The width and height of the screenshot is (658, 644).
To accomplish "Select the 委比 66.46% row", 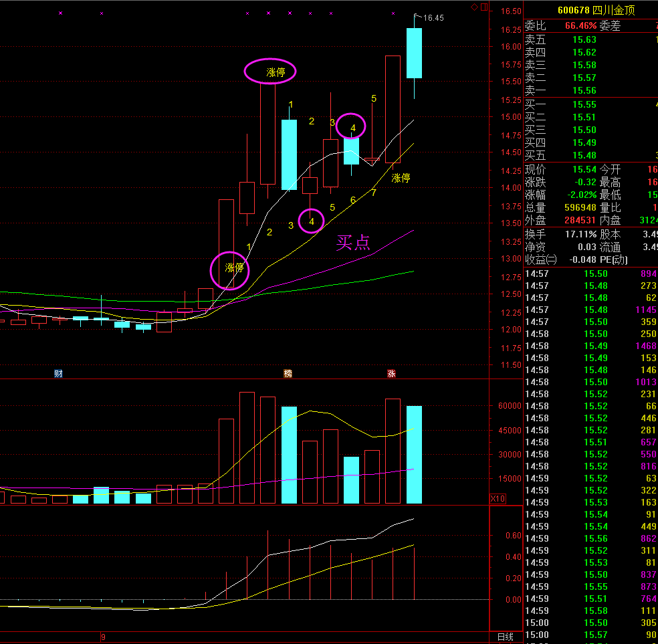I will [580, 26].
